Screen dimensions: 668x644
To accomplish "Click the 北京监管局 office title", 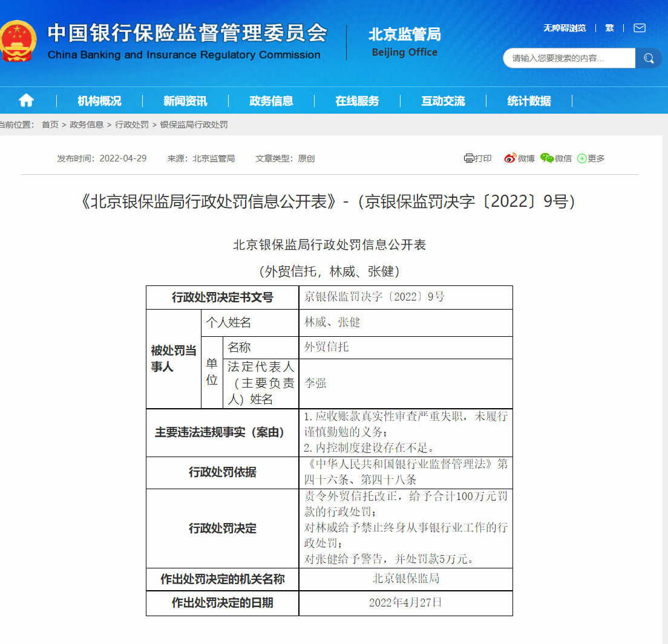I will tap(405, 34).
